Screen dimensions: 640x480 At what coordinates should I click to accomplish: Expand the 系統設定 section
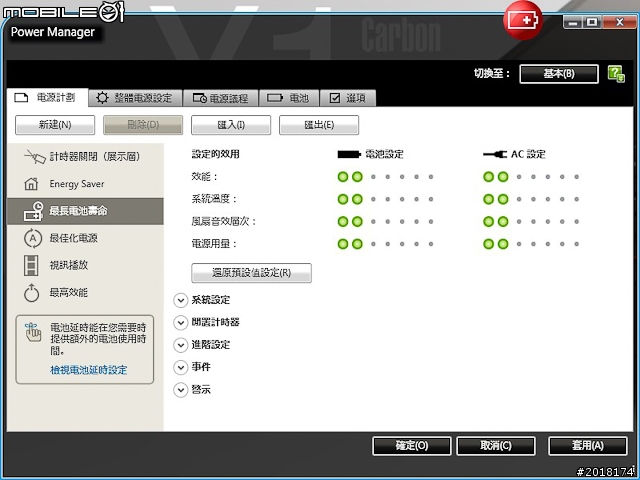pyautogui.click(x=180, y=300)
